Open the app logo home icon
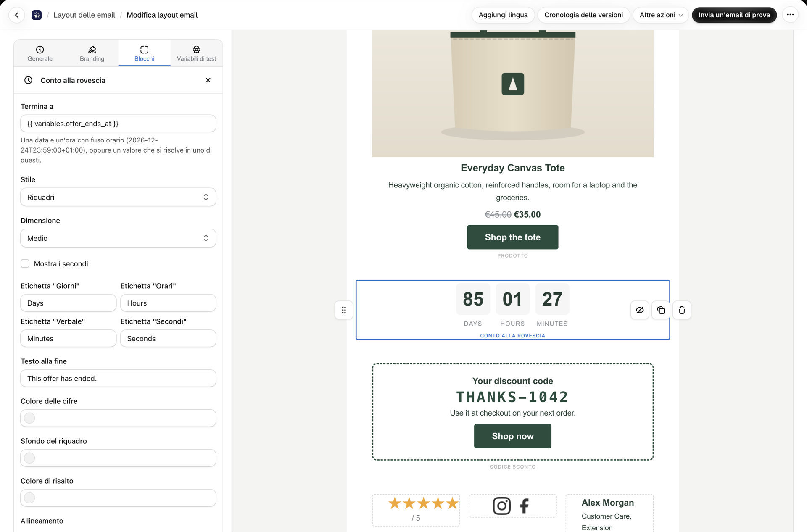Screen dimensions: 807x532 pos(37,15)
